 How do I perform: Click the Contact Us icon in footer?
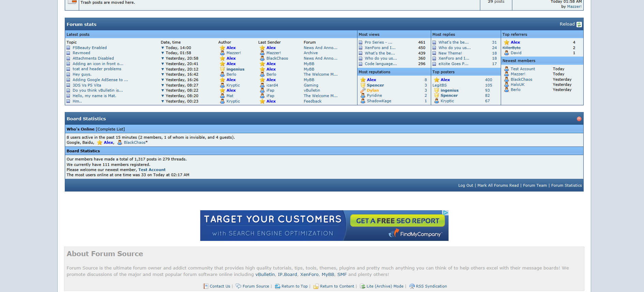pos(206,286)
